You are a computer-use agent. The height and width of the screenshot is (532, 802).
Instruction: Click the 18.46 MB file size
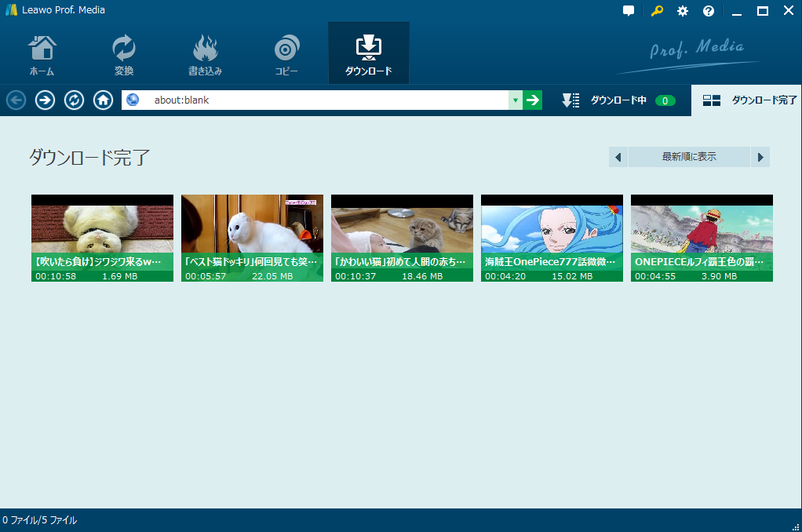(x=422, y=276)
